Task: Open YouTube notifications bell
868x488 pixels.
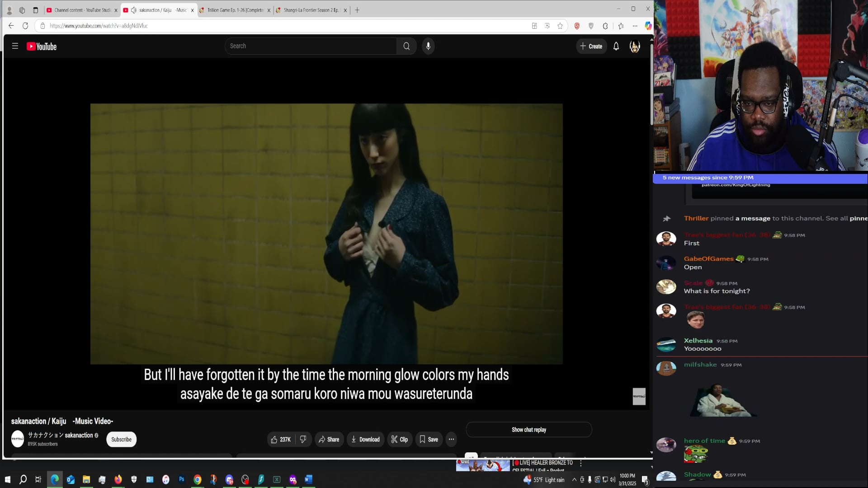Action: point(616,46)
